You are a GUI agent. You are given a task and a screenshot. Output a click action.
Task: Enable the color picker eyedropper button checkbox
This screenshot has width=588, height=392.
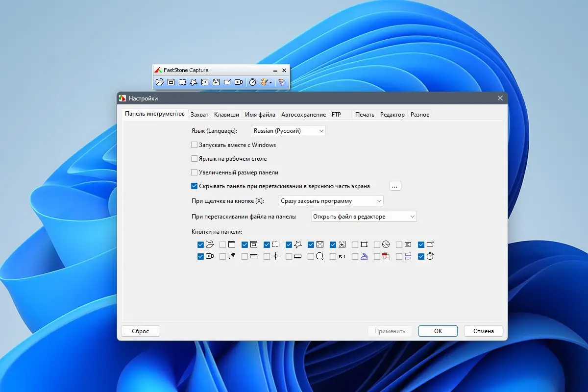click(222, 256)
